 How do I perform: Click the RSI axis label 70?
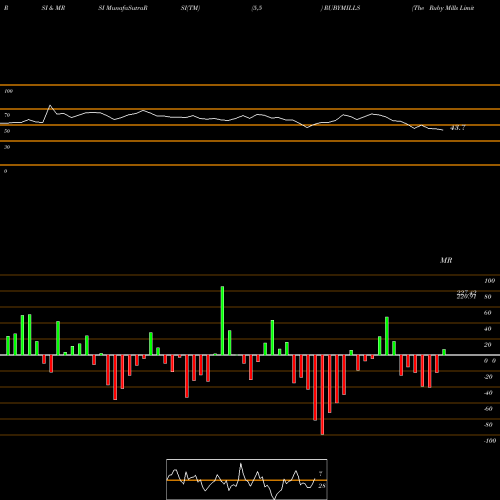tap(7, 115)
